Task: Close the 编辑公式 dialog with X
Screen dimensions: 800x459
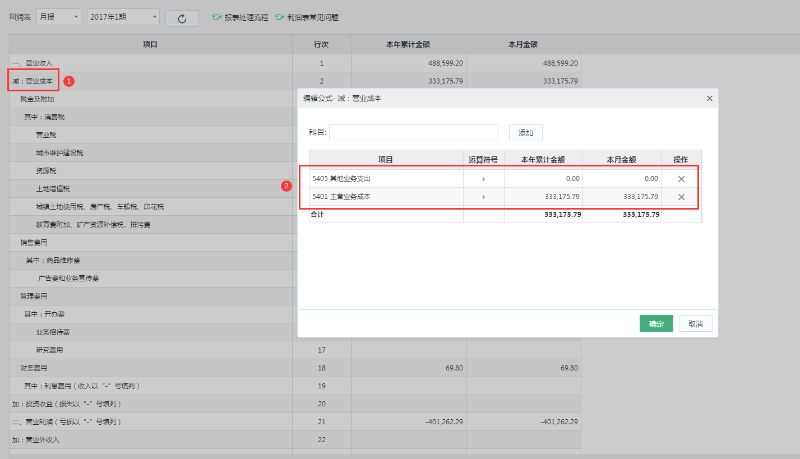Action: [710, 98]
